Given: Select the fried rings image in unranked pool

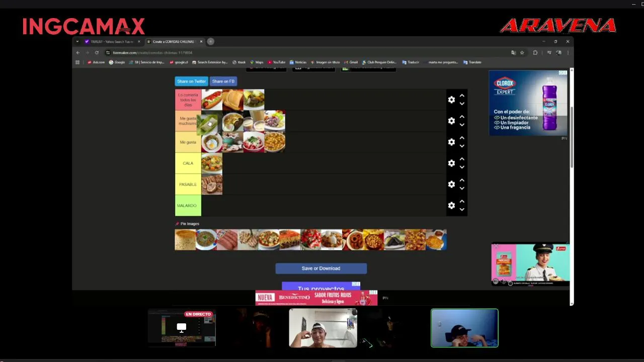Looking at the screenshot, I should 352,240.
